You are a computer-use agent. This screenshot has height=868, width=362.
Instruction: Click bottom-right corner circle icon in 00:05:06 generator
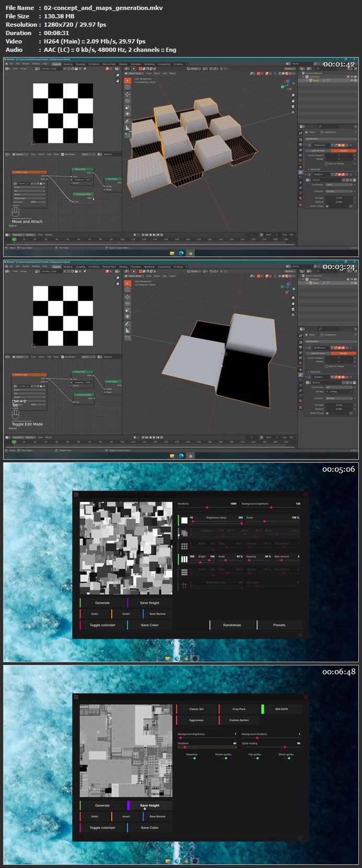300,636
